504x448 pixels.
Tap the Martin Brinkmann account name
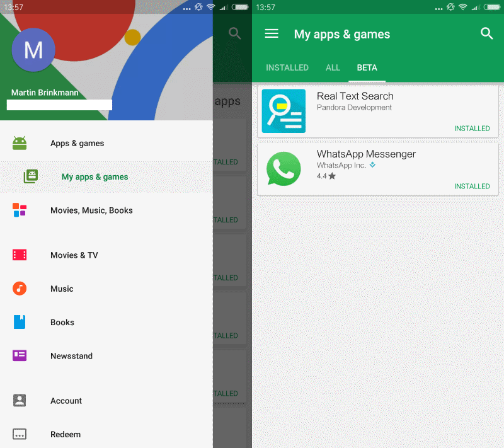45,93
